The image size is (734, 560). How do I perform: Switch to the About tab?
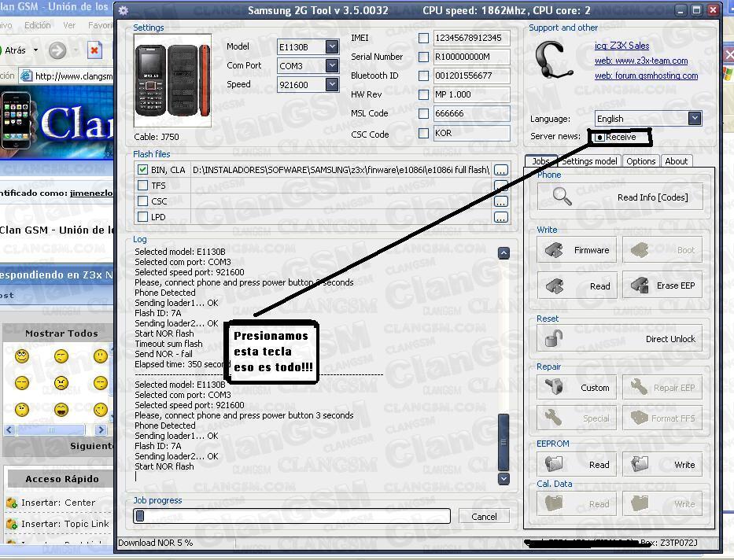coord(677,161)
